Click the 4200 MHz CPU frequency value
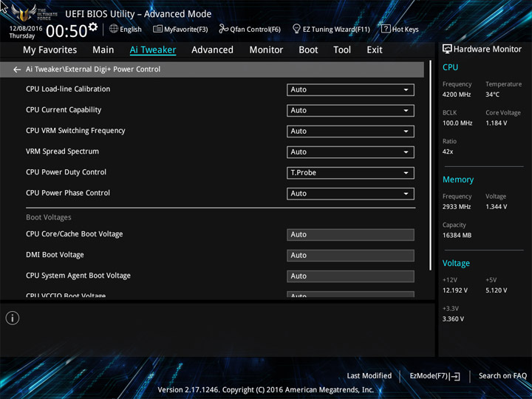The width and height of the screenshot is (532, 399). click(x=457, y=95)
